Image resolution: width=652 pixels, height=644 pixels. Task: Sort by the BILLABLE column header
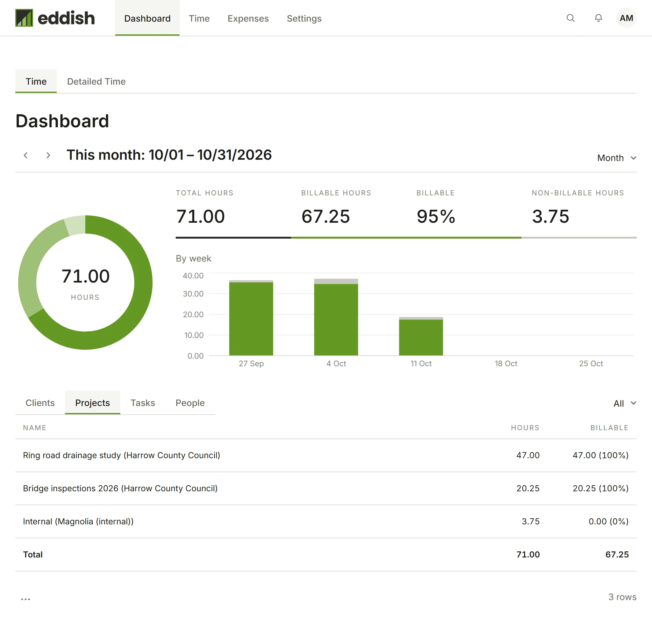609,427
